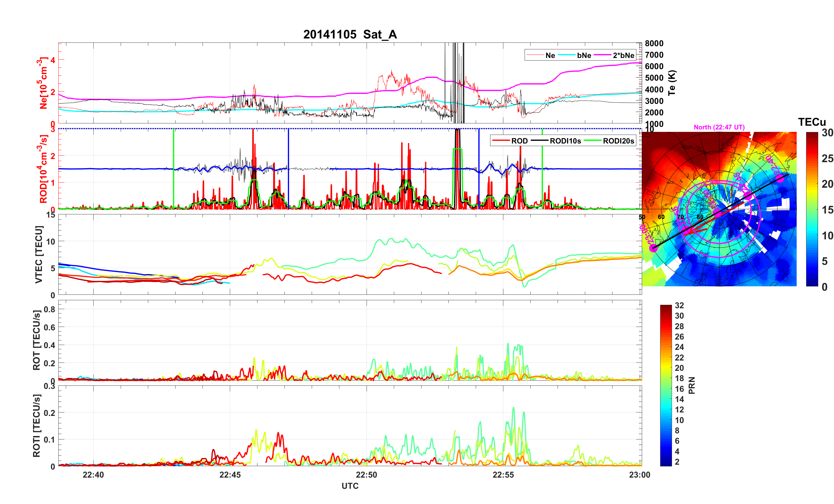This screenshot has height=504, width=834.
Task: Click the magenta 2*bNe legend entry
Action: coord(623,55)
